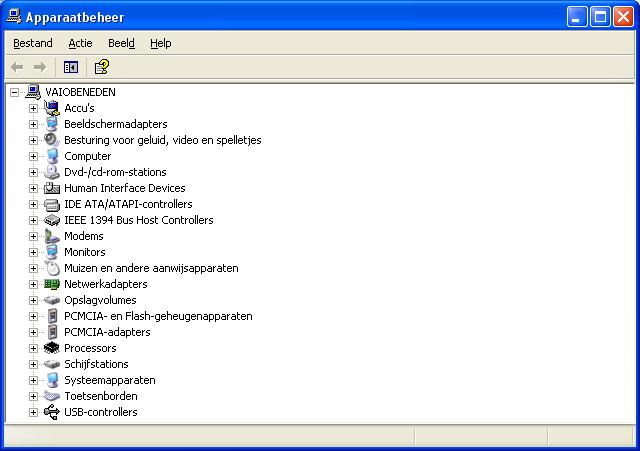Select the Systeemapparaten label
640x451 pixels.
(110, 380)
